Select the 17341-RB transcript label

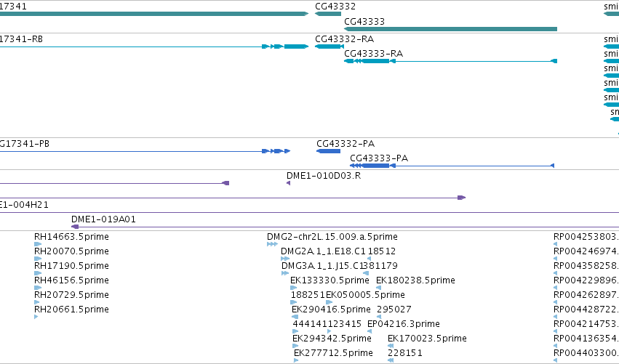[21, 39]
